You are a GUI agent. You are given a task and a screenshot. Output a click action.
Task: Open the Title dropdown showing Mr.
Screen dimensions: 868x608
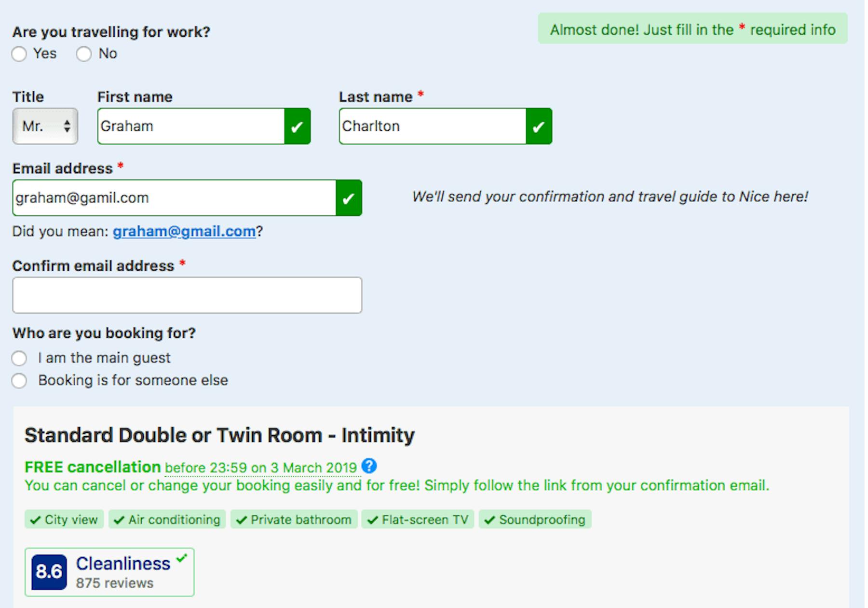45,126
